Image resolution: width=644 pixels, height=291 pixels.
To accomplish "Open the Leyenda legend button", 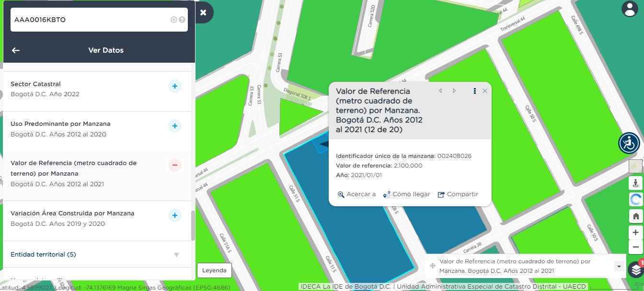I will (214, 270).
